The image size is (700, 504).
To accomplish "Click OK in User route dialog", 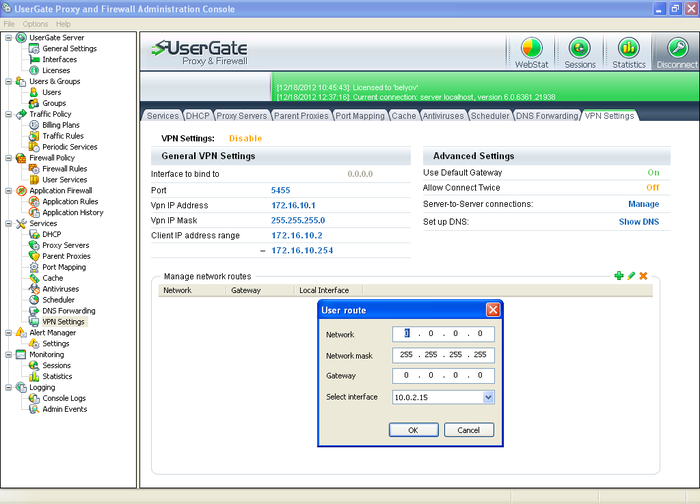I will tap(413, 430).
